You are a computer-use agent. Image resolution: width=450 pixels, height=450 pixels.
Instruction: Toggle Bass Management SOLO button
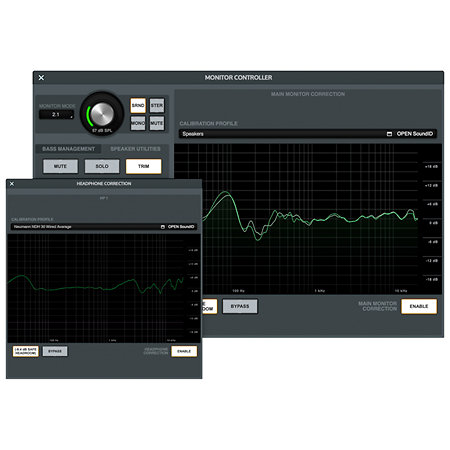pyautogui.click(x=102, y=166)
